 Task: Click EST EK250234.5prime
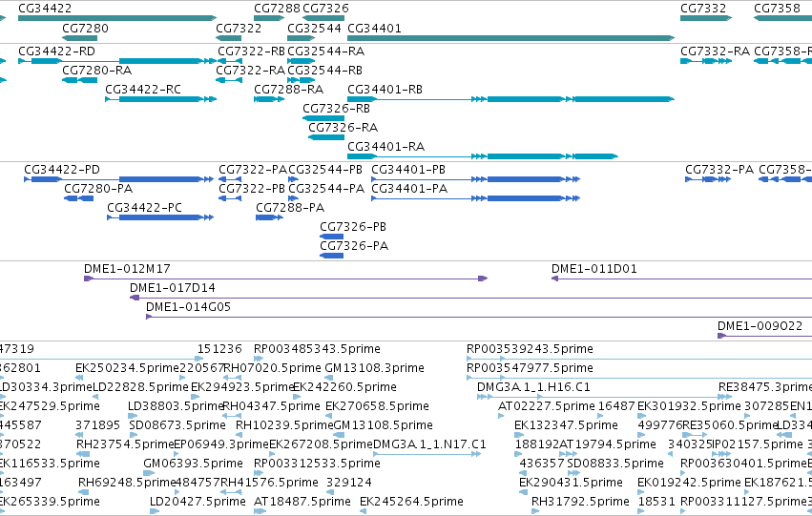[x=78, y=378]
